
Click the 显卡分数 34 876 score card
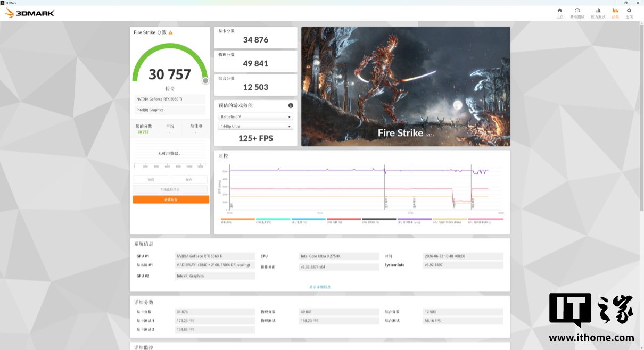pyautogui.click(x=255, y=37)
